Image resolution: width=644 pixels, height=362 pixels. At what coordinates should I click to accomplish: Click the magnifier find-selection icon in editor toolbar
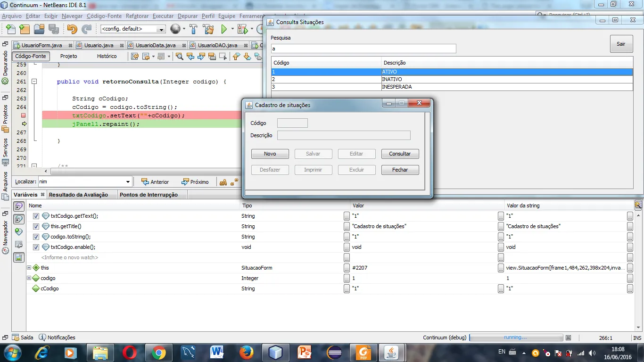pos(180,56)
